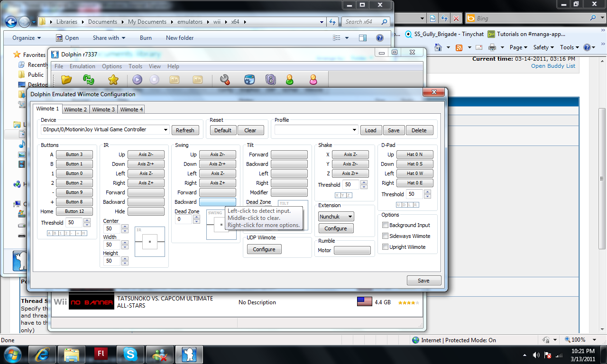Viewport: 607px width, 364px height.
Task: Expand the Profile combo box
Action: (x=355, y=130)
